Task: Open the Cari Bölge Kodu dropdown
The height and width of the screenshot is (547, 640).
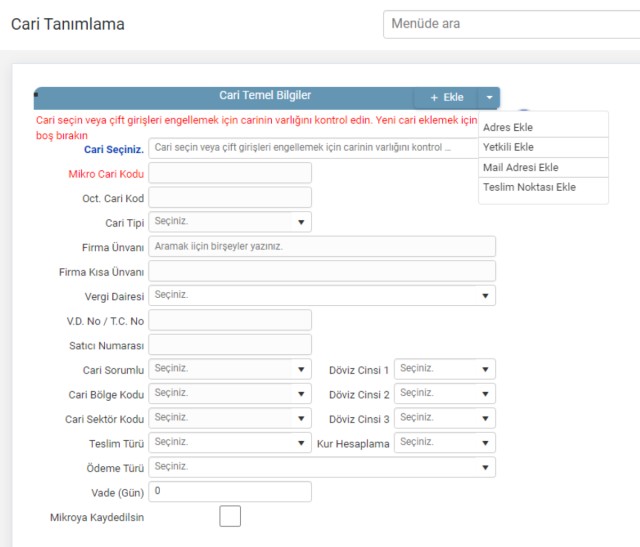Action: (230, 394)
